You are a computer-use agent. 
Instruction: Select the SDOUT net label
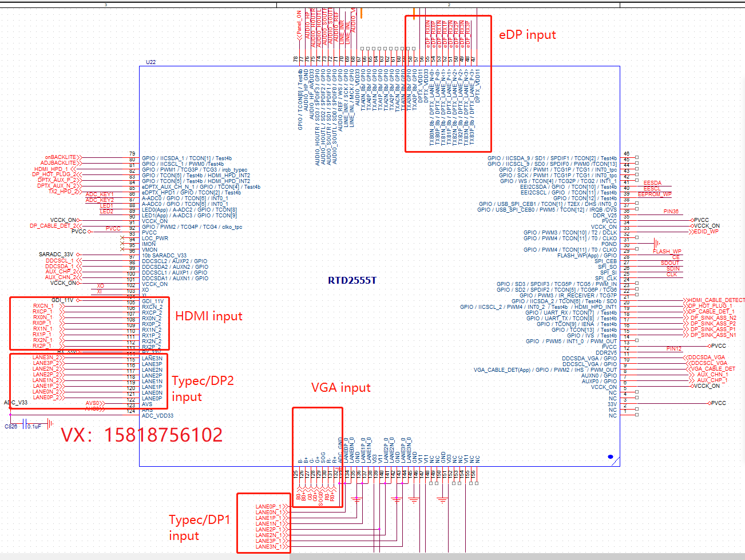pos(670,263)
